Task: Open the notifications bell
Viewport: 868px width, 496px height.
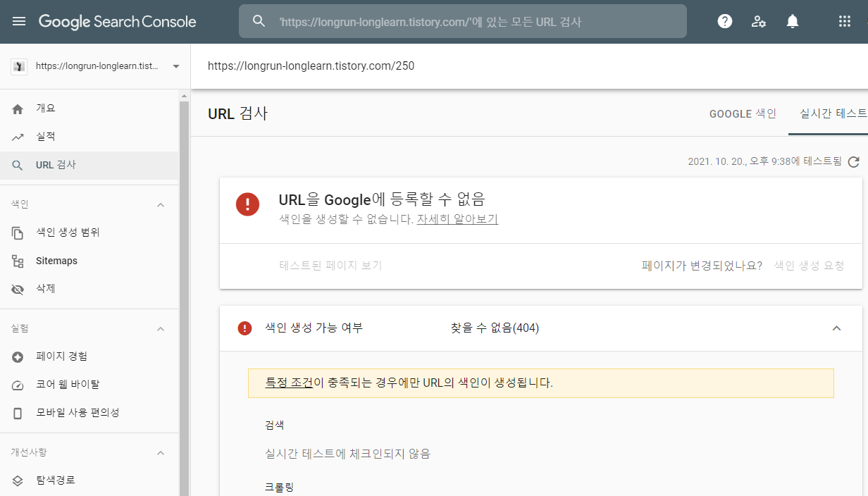Action: [793, 21]
